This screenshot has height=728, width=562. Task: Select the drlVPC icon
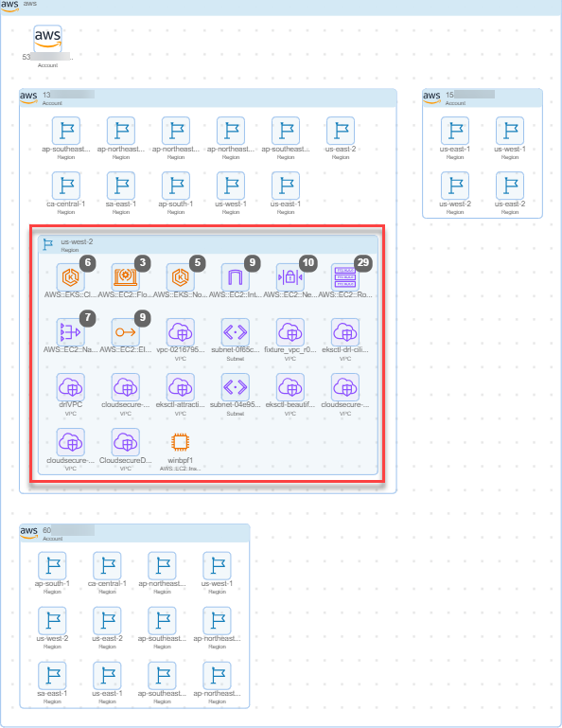click(x=71, y=387)
